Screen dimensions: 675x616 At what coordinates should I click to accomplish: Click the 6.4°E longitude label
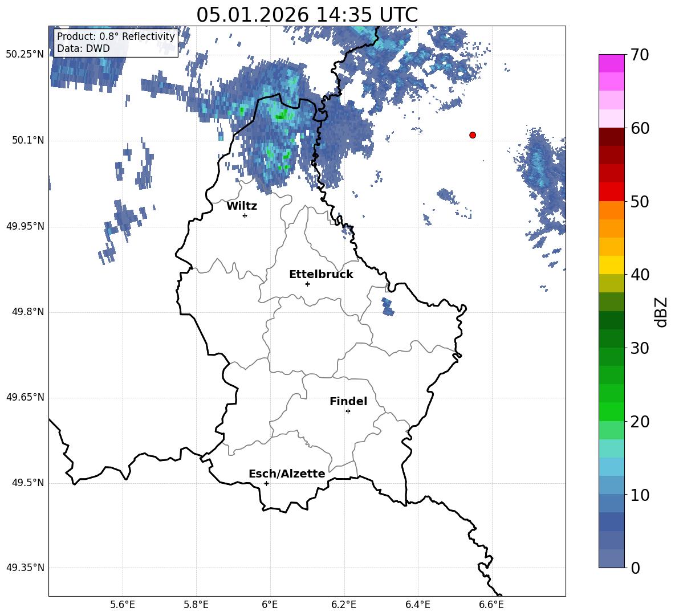tap(417, 605)
